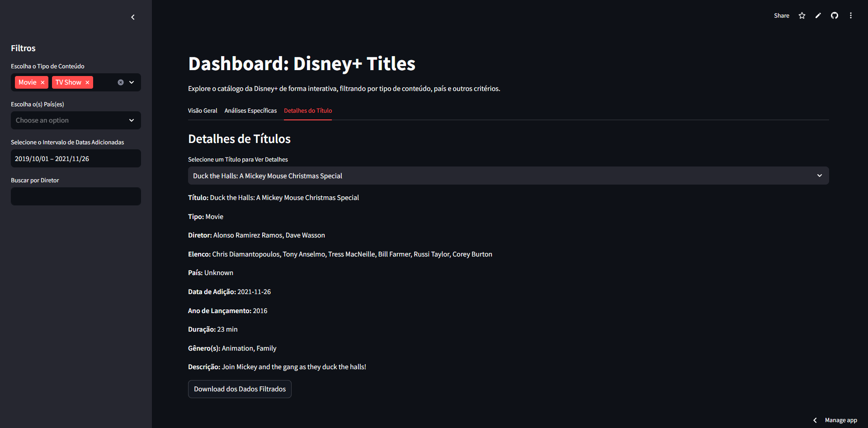Click the Explore o catálogo description text

coord(344,89)
